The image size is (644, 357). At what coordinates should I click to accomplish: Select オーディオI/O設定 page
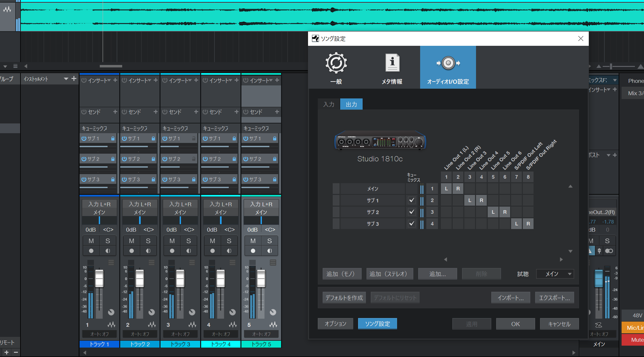coord(448,68)
